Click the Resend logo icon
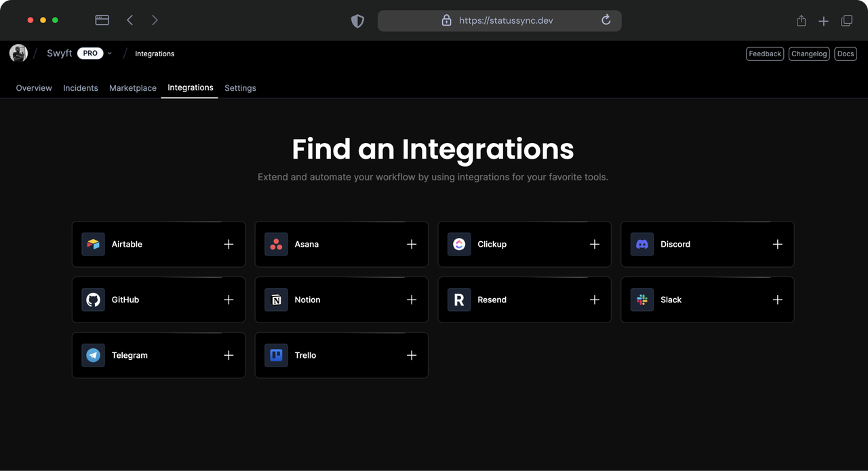Viewport: 868px width, 471px height. (x=459, y=300)
